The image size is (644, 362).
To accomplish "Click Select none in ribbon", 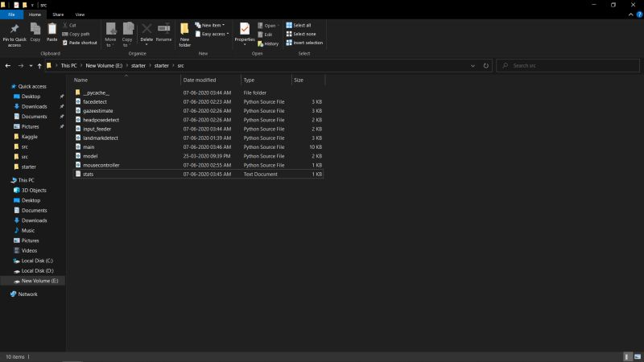I will click(x=301, y=34).
